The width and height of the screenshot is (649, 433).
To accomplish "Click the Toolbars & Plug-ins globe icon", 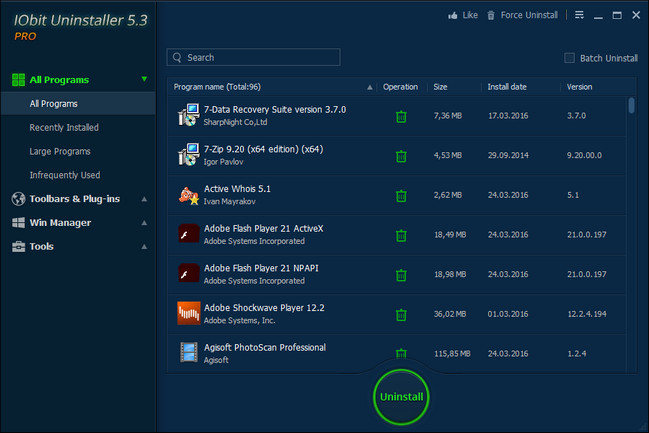I will [x=18, y=199].
